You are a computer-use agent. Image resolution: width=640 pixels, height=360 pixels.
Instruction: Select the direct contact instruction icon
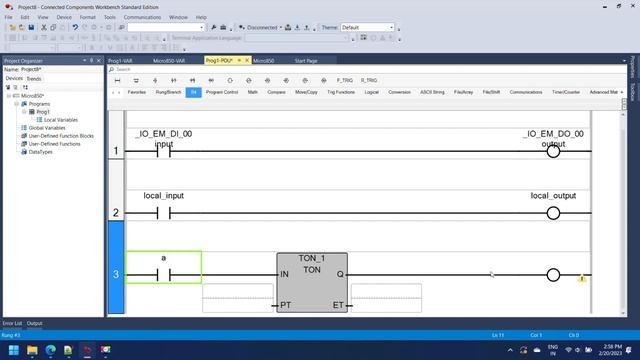155,80
